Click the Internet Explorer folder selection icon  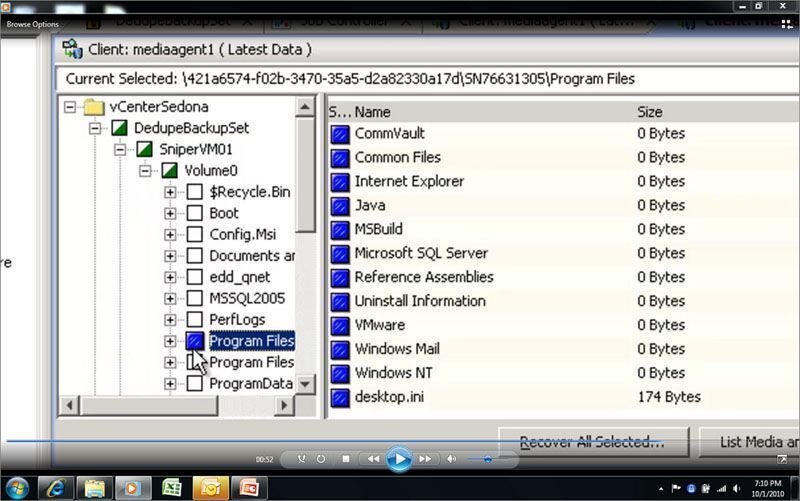click(x=340, y=182)
